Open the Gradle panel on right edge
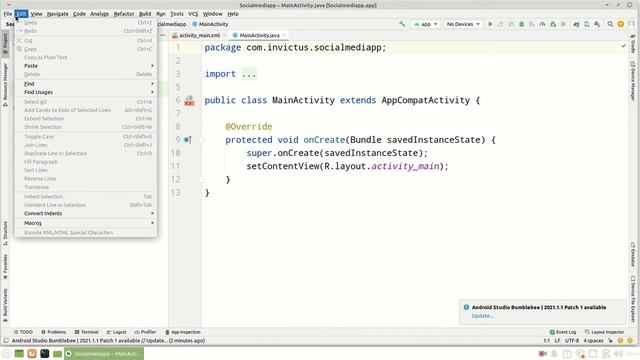This screenshot has height=360, width=640. 633,44
